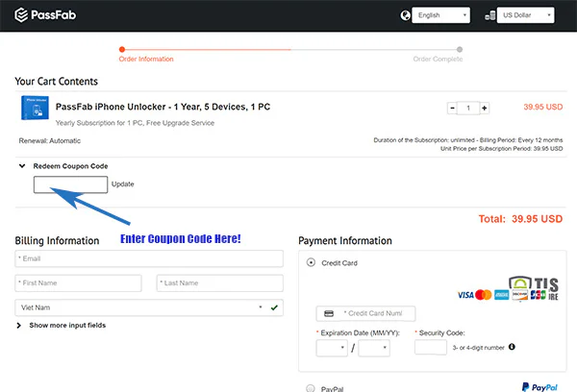Open the English language dropdown
This screenshot has height=392, width=577.
440,15
